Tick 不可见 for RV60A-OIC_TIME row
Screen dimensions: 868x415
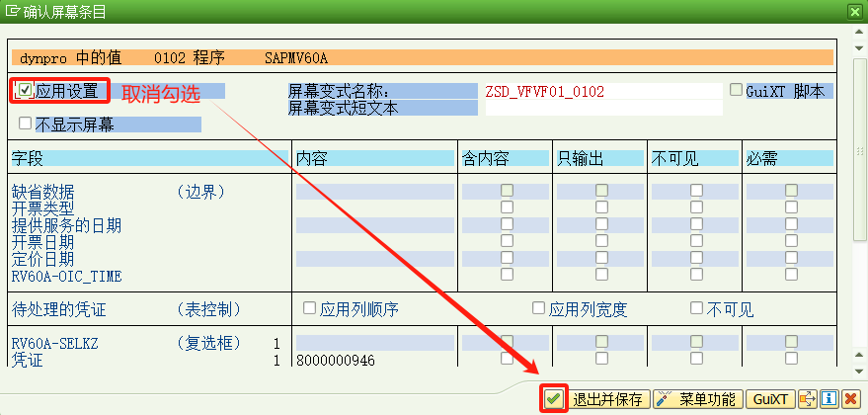[x=696, y=275]
